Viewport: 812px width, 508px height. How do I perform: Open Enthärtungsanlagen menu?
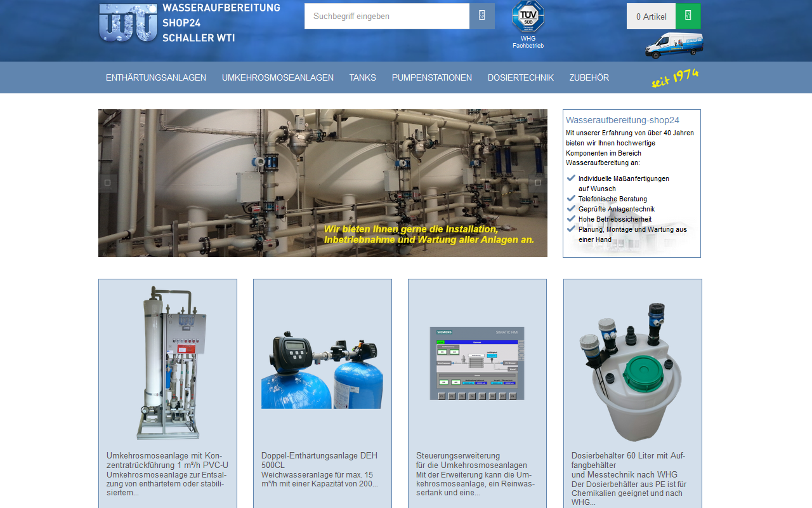[156, 77]
